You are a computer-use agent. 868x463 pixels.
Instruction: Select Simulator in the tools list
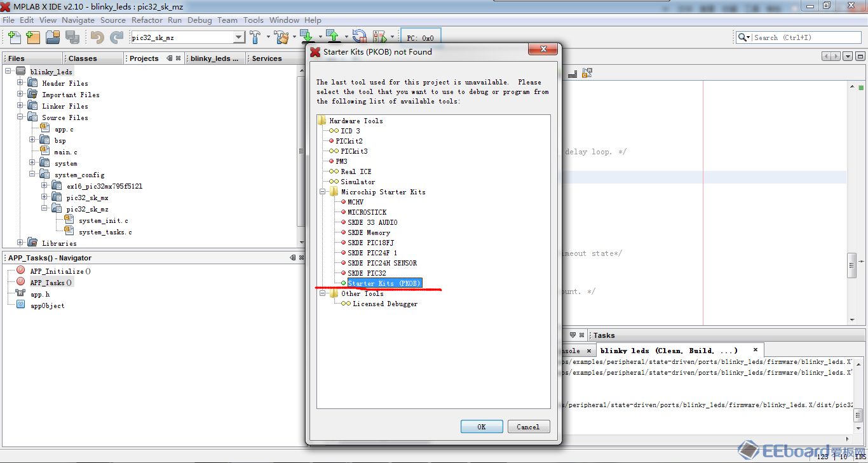358,182
